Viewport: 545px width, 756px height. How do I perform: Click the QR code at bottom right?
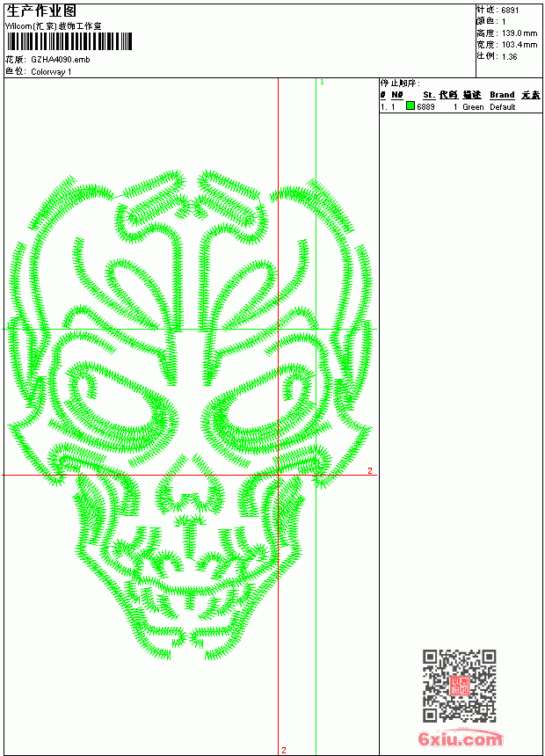pyautogui.click(x=459, y=686)
